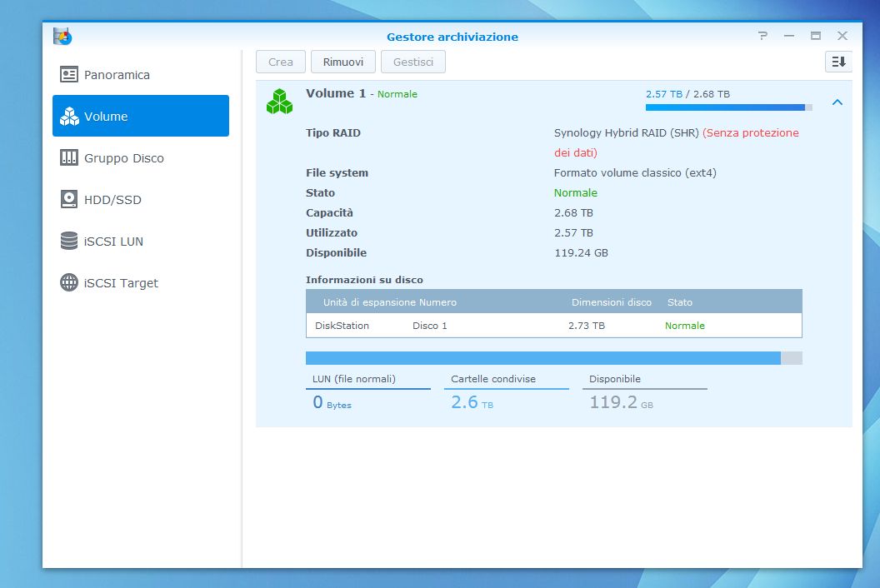880x588 pixels.
Task: Minimize the Gestore archiviazione window
Action: pyautogui.click(x=789, y=36)
